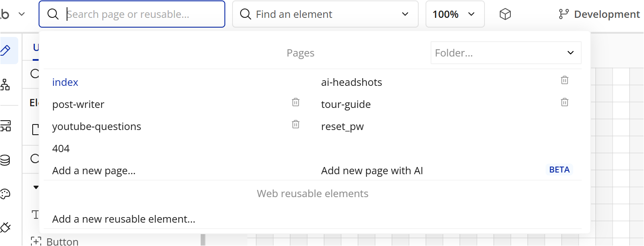Click the 3D cube icon in toolbar
The height and width of the screenshot is (246, 644).
pyautogui.click(x=505, y=14)
